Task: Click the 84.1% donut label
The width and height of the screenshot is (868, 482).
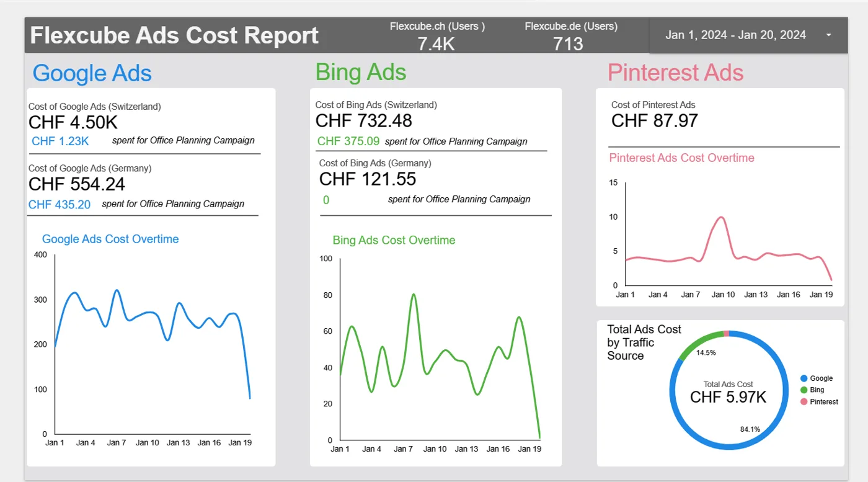Action: [750, 429]
